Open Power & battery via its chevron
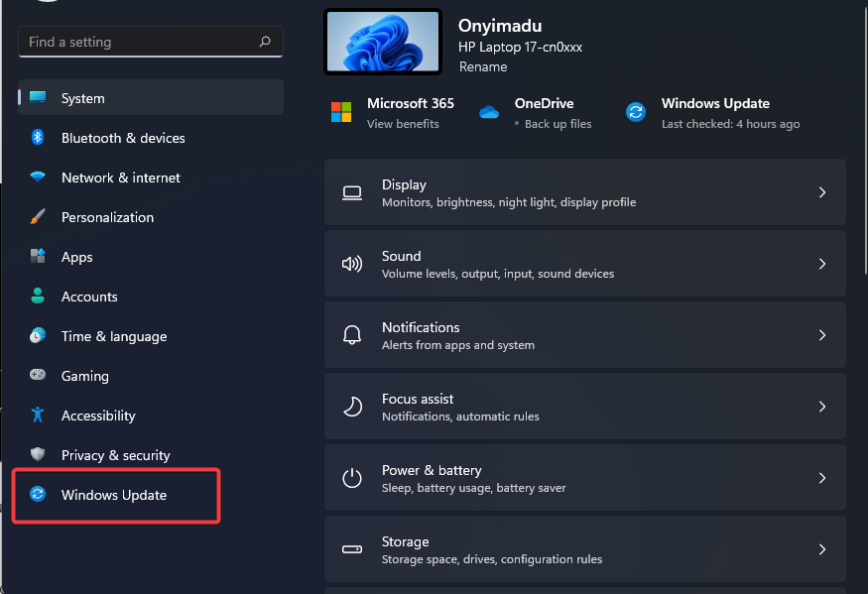 (x=822, y=478)
